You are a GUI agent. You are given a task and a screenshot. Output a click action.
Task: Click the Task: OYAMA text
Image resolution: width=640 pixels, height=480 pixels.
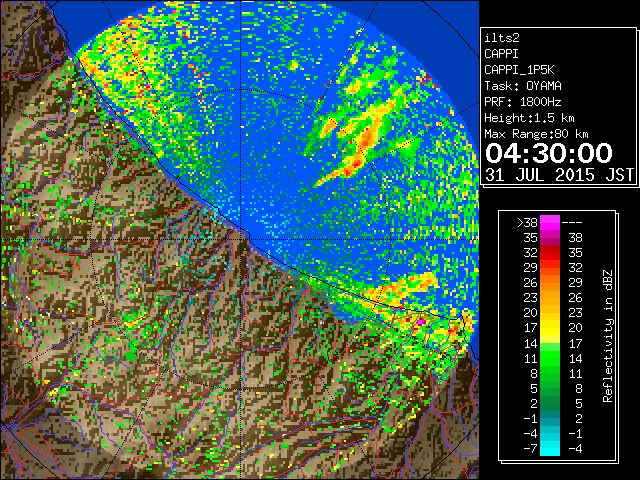(523, 86)
